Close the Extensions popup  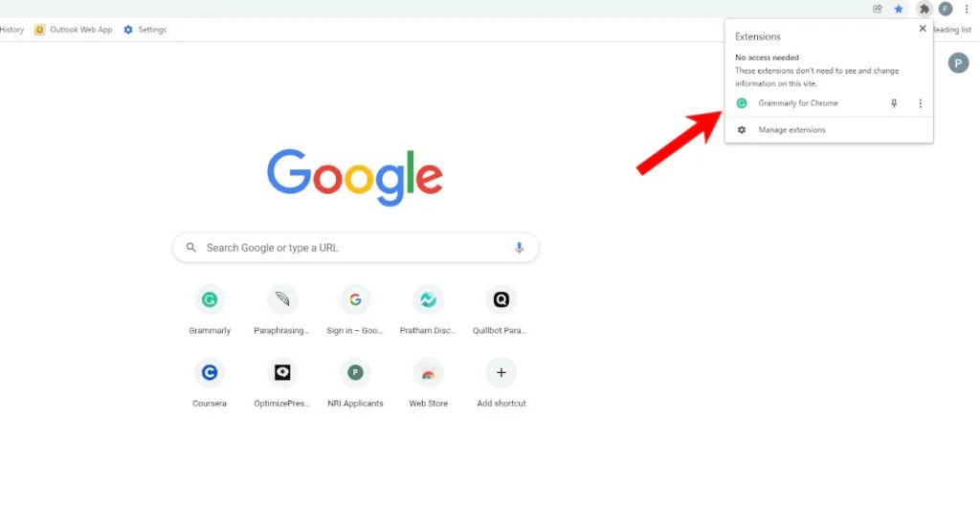pos(923,29)
